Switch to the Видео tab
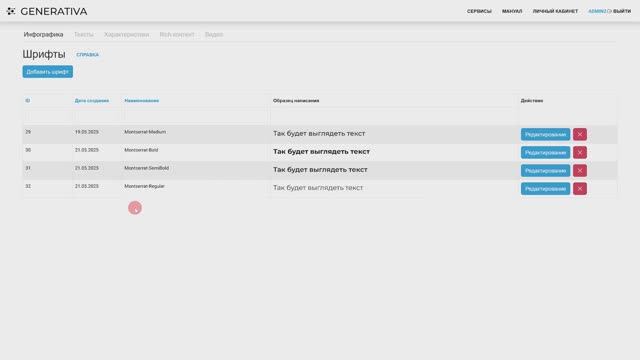Viewport: 640px width, 360px height. click(x=214, y=35)
